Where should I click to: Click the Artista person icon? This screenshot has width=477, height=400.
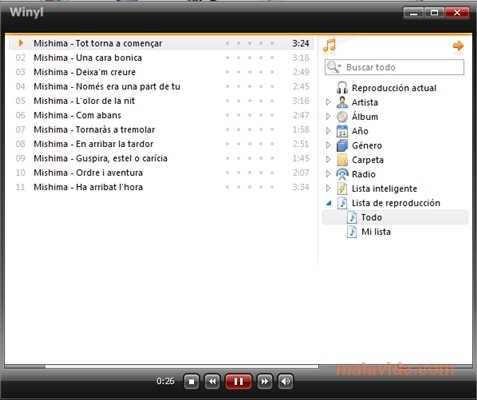342,102
